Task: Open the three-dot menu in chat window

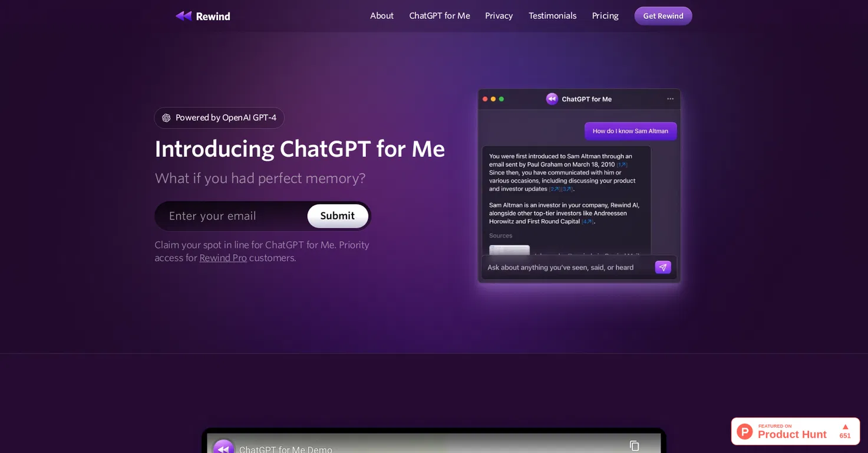Action: 670,99
